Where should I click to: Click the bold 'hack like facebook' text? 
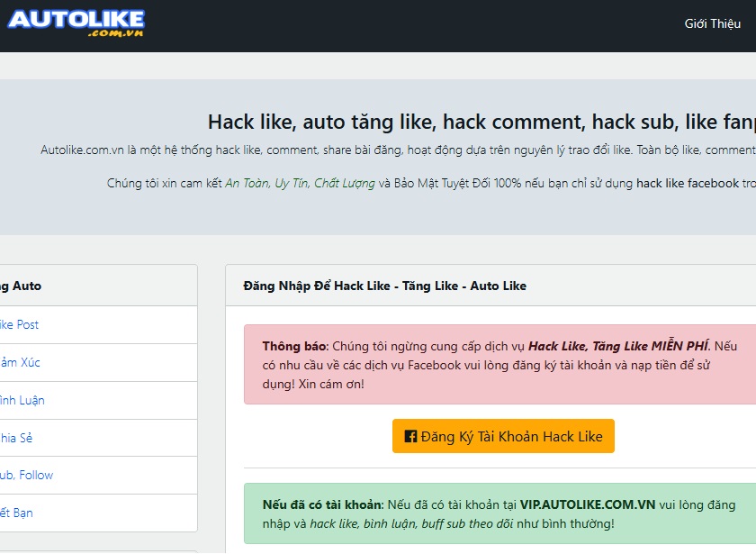tap(688, 184)
